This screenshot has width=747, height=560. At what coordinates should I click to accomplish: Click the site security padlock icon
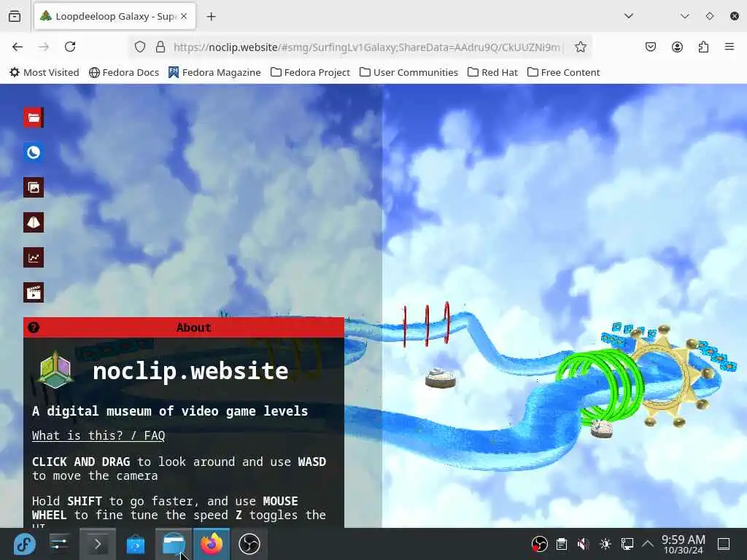(160, 47)
